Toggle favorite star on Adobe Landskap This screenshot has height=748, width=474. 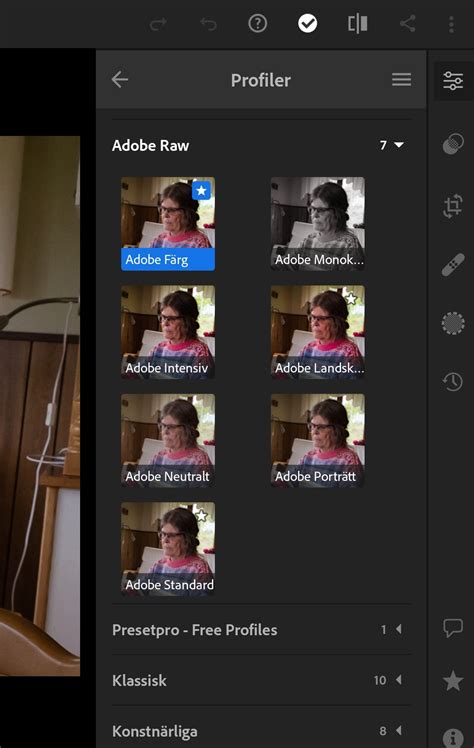coord(351,299)
